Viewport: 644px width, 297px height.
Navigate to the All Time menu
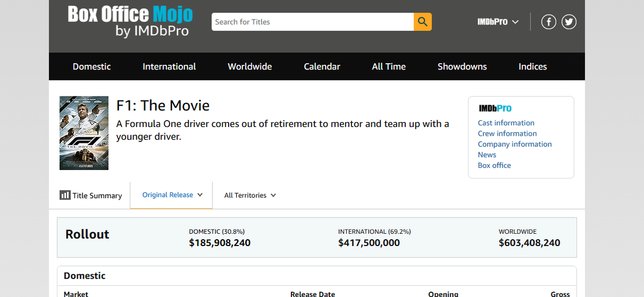(x=389, y=66)
